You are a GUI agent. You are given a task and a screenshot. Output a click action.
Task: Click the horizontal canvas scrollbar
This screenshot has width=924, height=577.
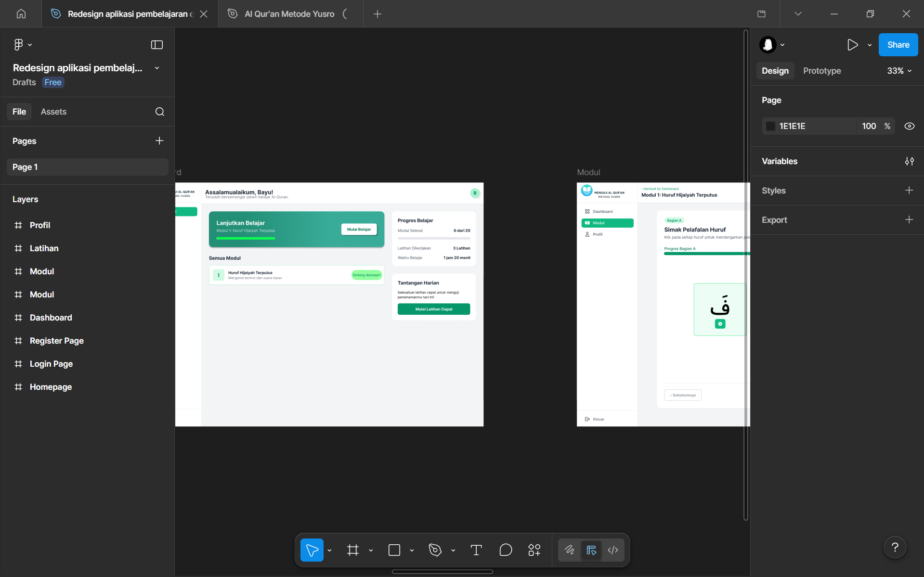442,572
